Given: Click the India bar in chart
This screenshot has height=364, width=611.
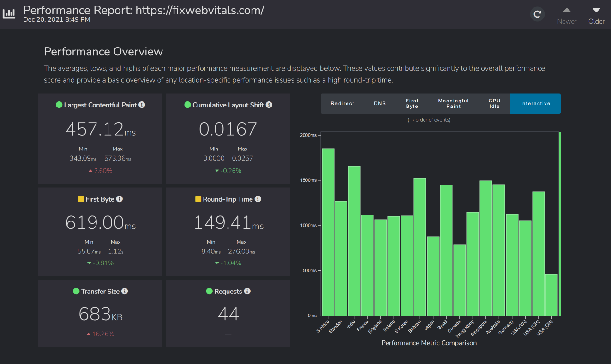Looking at the screenshot, I should point(354,241).
